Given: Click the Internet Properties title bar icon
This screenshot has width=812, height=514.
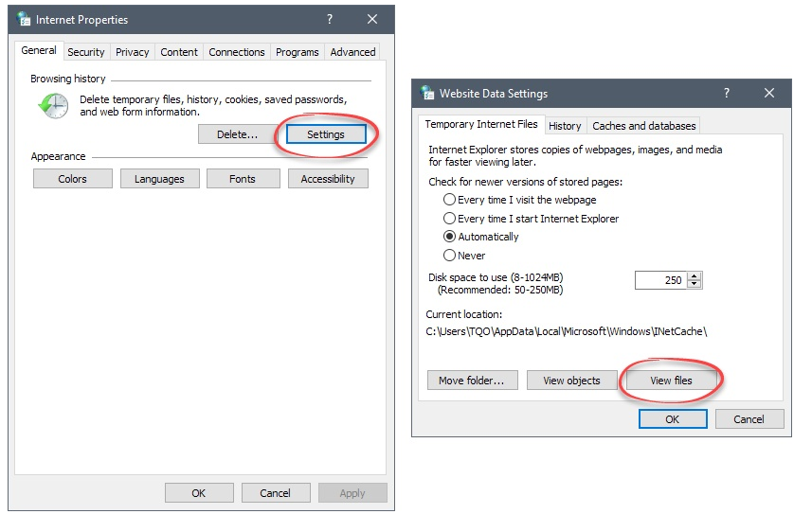Looking at the screenshot, I should click(x=24, y=19).
